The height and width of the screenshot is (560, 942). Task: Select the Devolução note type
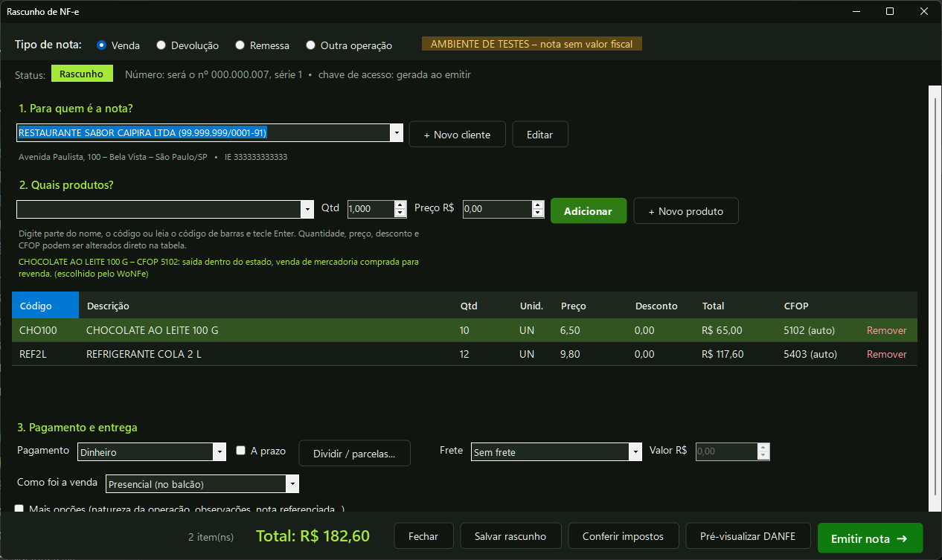click(188, 45)
